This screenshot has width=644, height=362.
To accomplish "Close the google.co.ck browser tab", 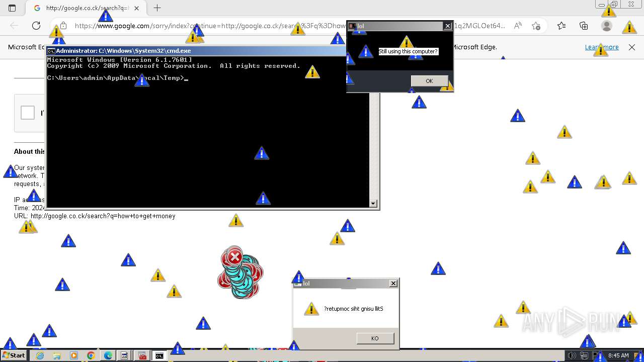I will (x=136, y=8).
